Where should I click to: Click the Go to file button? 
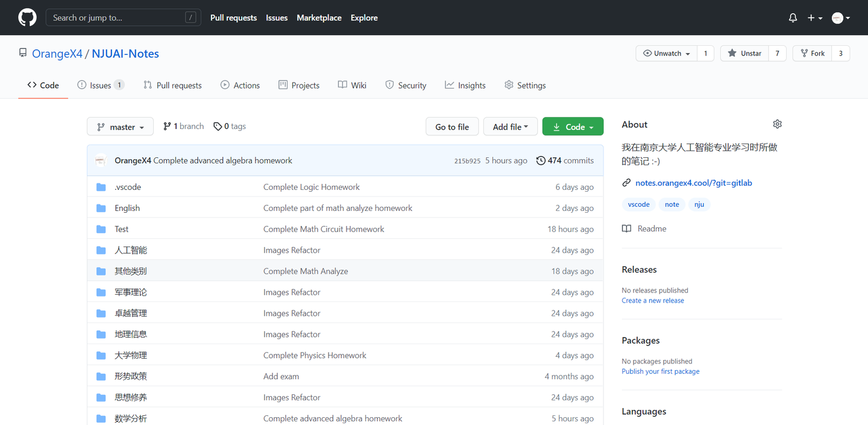pos(452,127)
